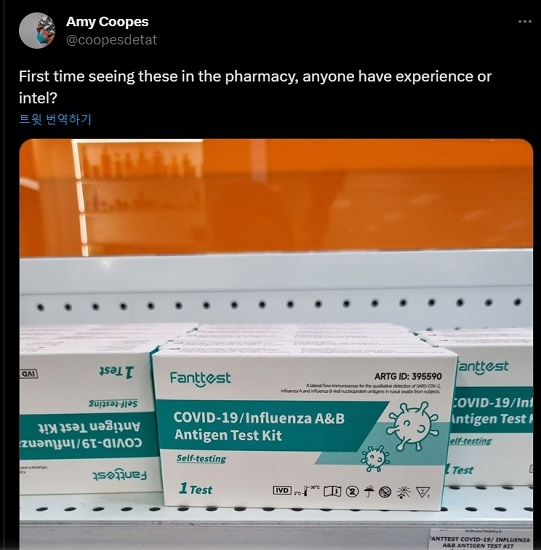This screenshot has width=541, height=550.
Task: Click the Self-testing label on center box
Action: point(201,458)
